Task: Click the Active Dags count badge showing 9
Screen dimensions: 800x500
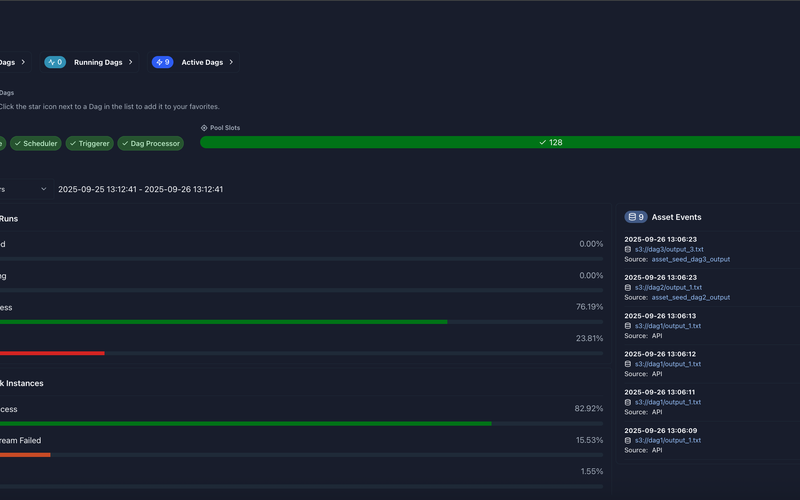Action: [162, 62]
